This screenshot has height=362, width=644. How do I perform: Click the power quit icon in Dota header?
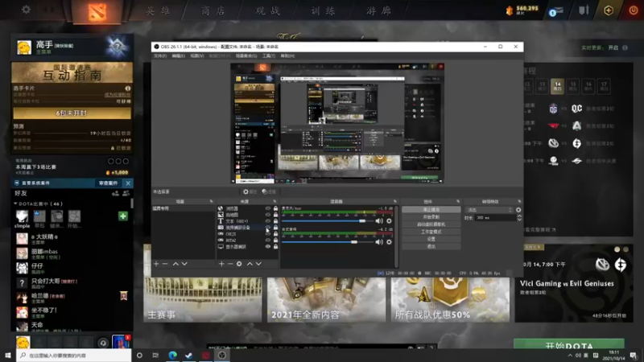634,10
